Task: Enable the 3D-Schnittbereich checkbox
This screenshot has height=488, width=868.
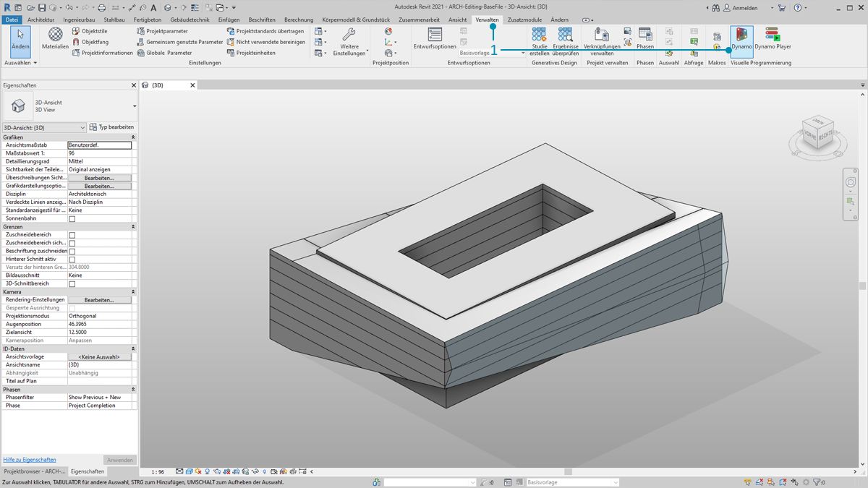Action: point(72,283)
